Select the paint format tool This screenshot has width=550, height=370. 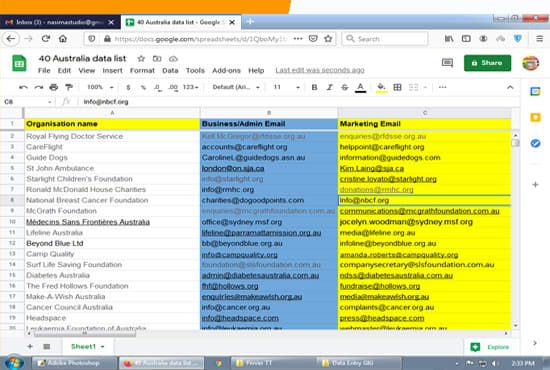pyautogui.click(x=69, y=87)
